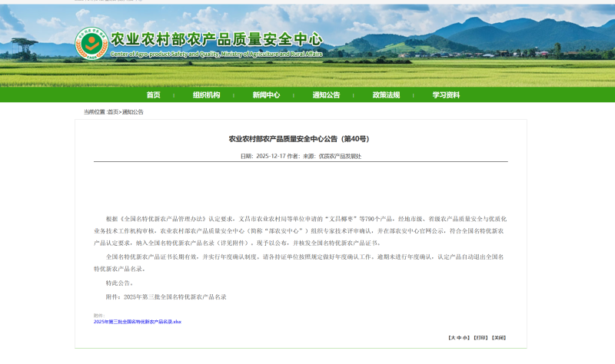Screen dimensions: 615x364
Task: Go to 新闻中心 section
Action: (266, 95)
